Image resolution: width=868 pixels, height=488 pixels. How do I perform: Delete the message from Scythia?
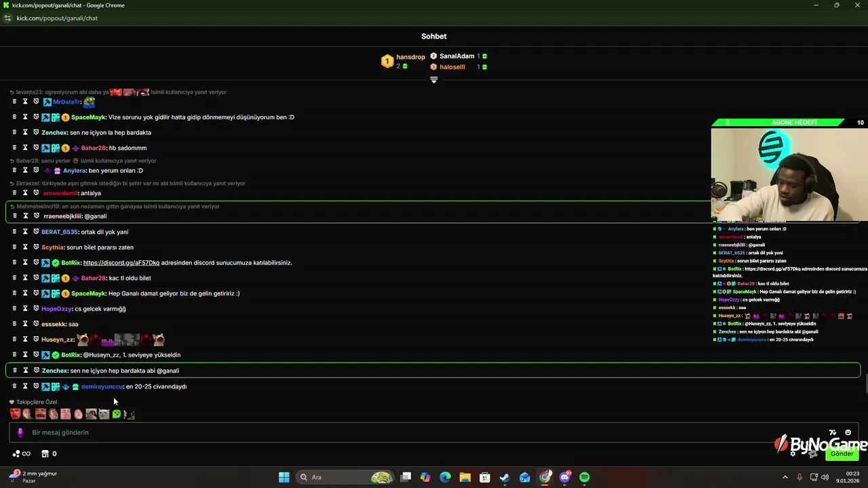(x=14, y=247)
